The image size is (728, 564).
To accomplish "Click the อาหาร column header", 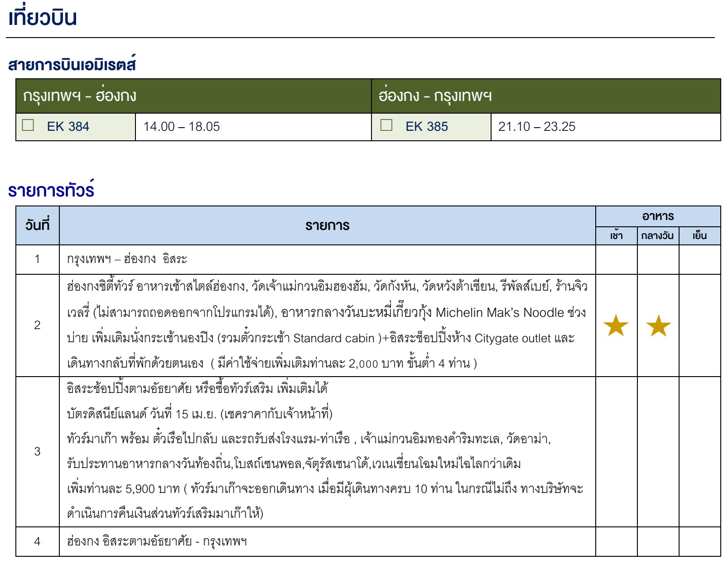I will (x=658, y=216).
